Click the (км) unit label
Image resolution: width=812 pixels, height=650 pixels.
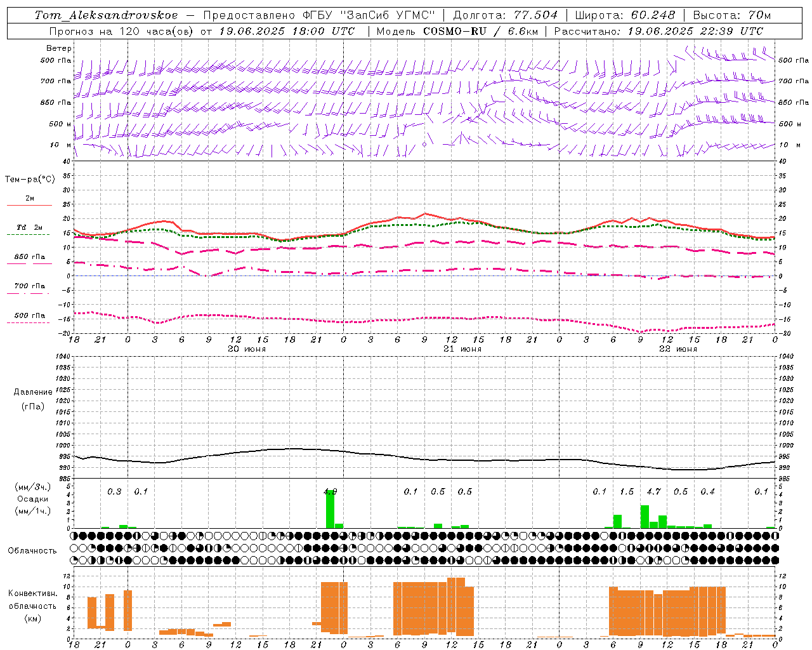pyautogui.click(x=32, y=618)
